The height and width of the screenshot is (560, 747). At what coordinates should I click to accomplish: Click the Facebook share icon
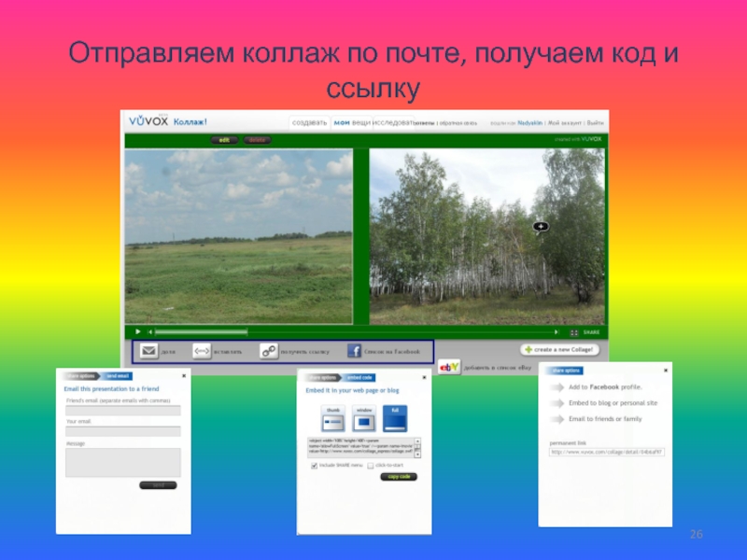(354, 351)
